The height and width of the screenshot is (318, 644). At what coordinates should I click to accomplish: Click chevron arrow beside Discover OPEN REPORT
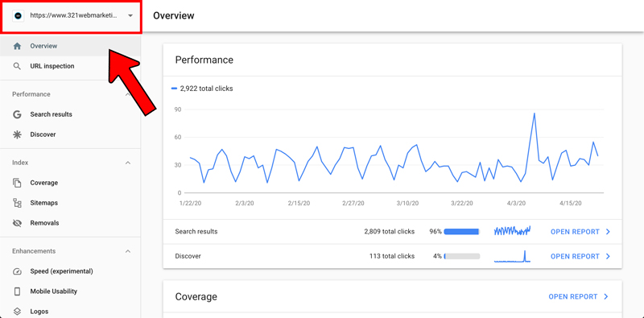[x=609, y=256]
